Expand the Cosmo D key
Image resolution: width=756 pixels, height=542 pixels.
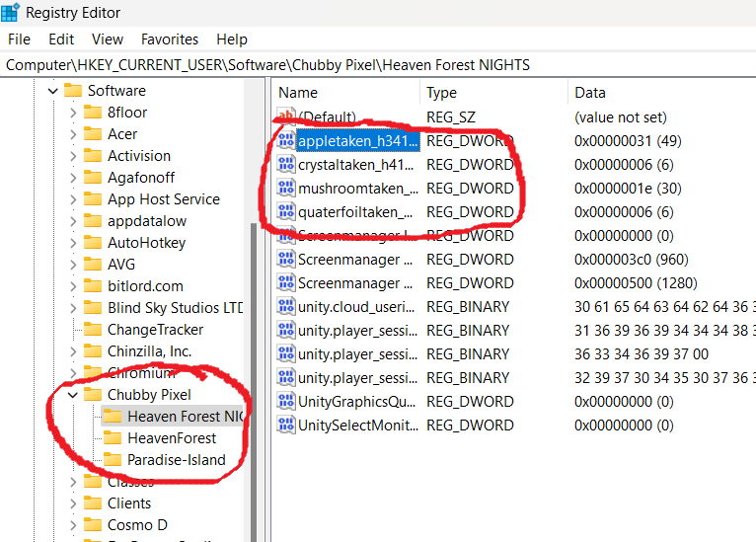coord(73,525)
